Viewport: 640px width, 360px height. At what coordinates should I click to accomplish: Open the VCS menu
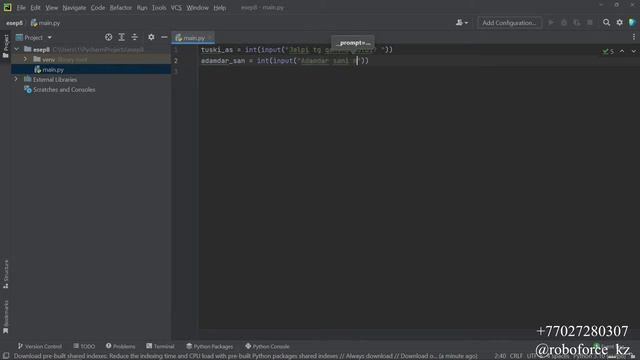tap(176, 8)
